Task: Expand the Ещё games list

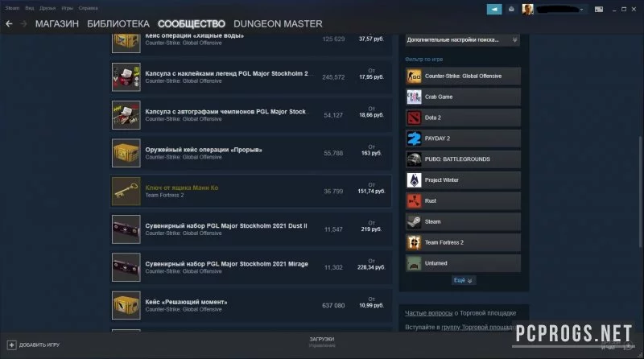Action: click(464, 280)
